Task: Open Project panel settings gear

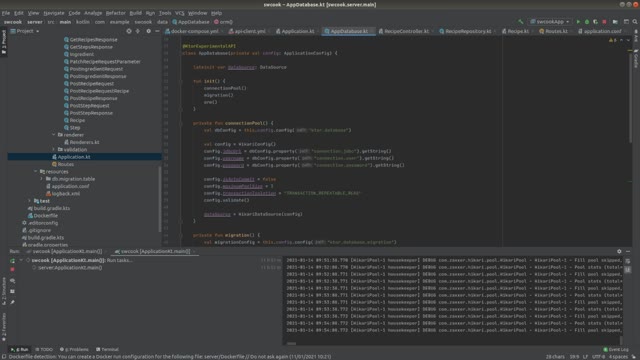Action: 149,31
